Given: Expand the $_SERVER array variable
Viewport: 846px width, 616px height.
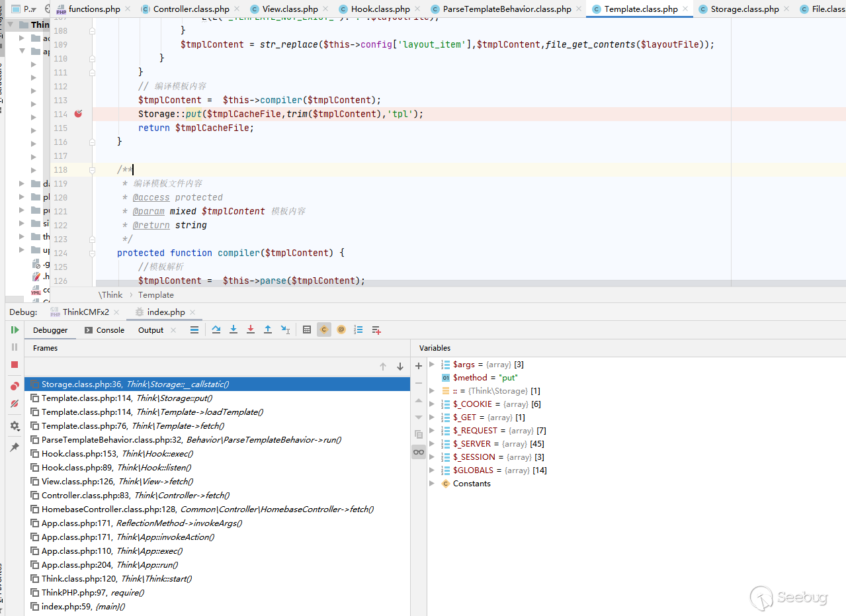Looking at the screenshot, I should [x=432, y=444].
